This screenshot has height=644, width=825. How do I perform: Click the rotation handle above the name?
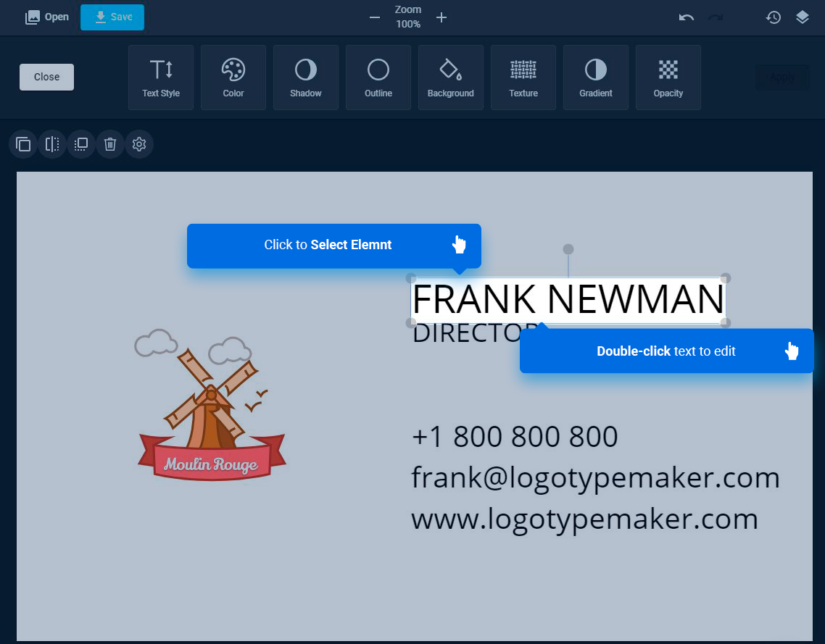click(x=568, y=248)
